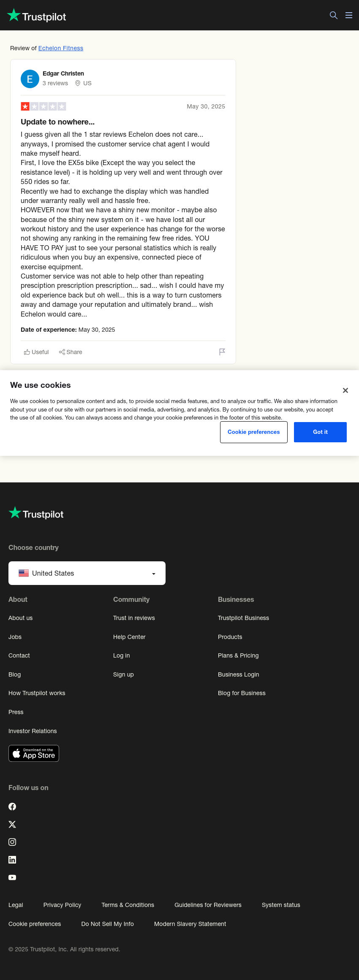Flag this review with the flag icon
This screenshot has width=359, height=980.
point(222,352)
